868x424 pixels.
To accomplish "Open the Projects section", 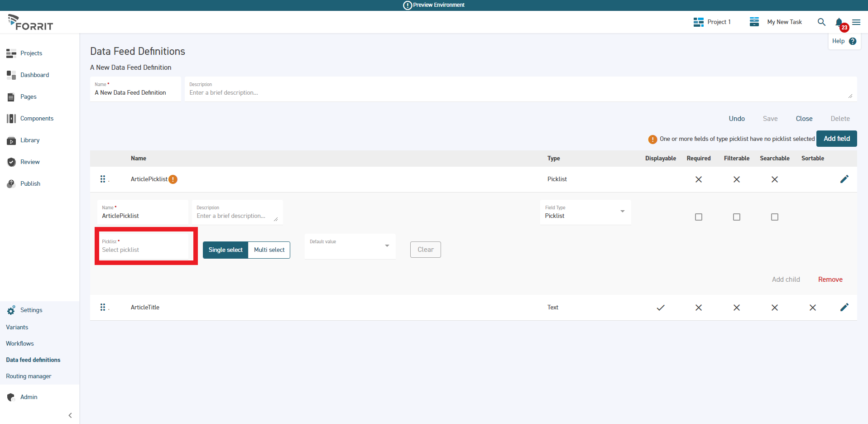I will tap(30, 53).
